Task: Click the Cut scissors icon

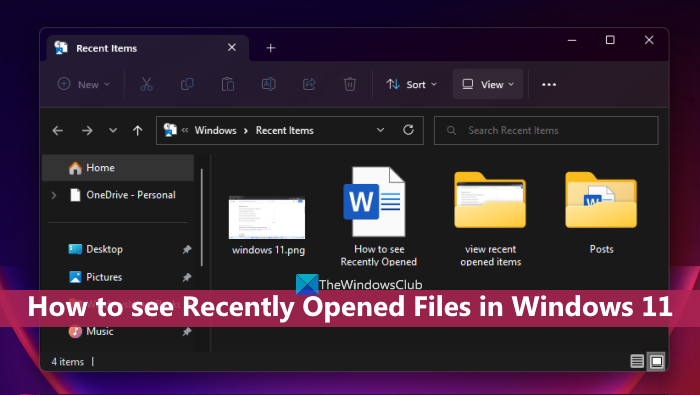Action: (x=146, y=84)
